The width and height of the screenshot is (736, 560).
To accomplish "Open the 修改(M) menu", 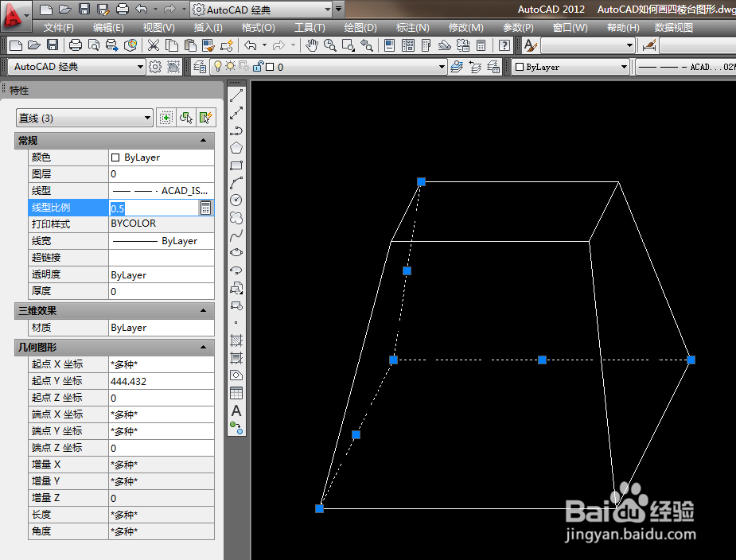I will tap(465, 28).
